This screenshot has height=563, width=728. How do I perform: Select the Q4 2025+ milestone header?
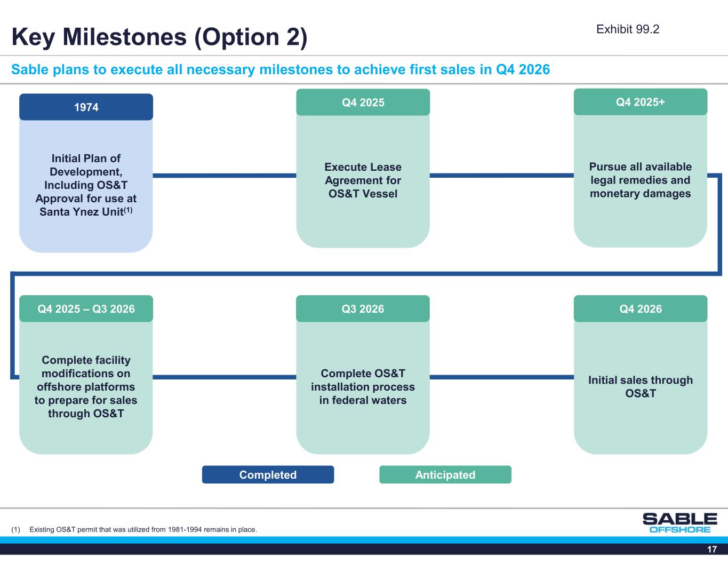(640, 102)
